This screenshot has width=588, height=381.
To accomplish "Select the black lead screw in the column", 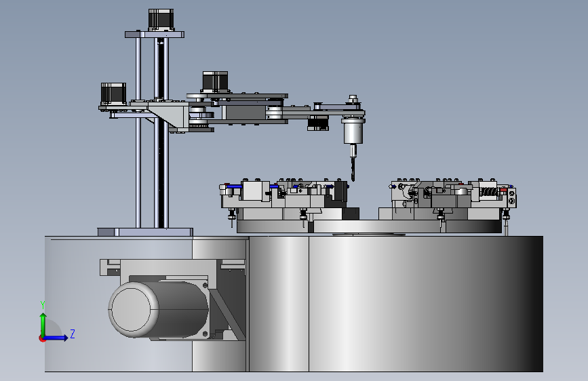I will 161,132.
